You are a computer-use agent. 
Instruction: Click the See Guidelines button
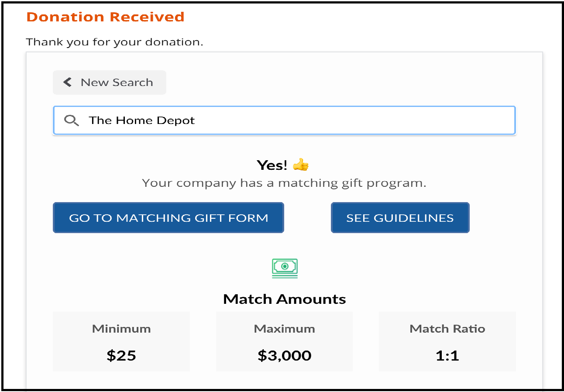400,217
